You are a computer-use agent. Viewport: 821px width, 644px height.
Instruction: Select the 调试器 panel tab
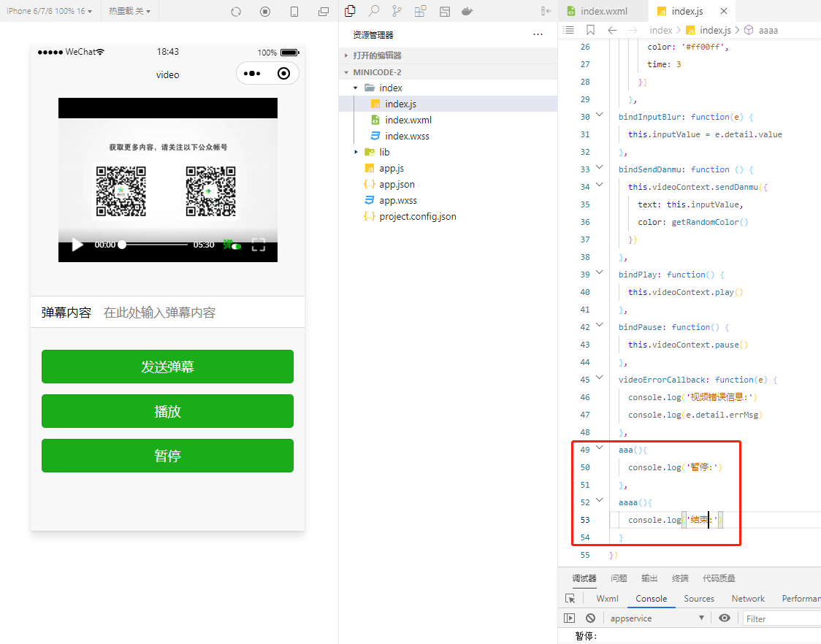coord(584,578)
